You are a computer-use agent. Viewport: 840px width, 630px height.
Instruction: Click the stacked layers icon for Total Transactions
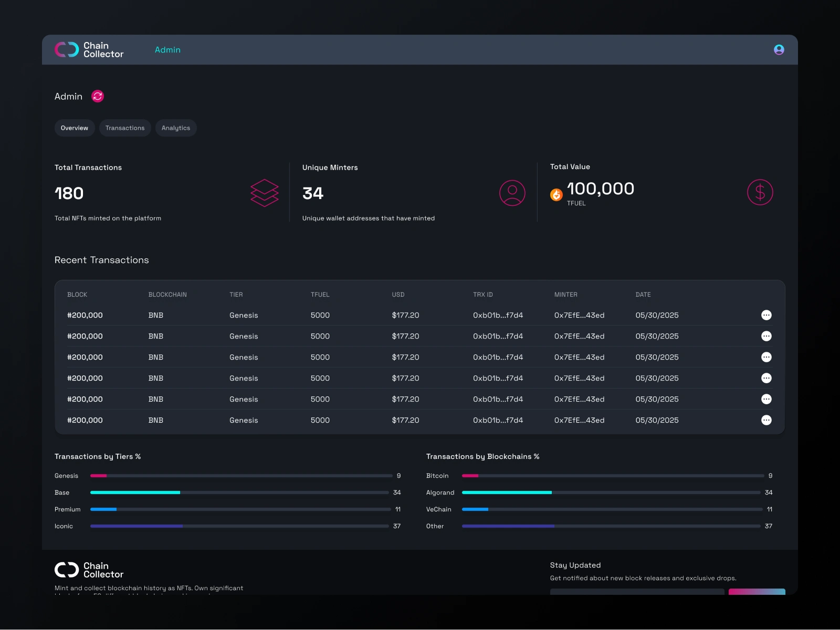pos(265,193)
